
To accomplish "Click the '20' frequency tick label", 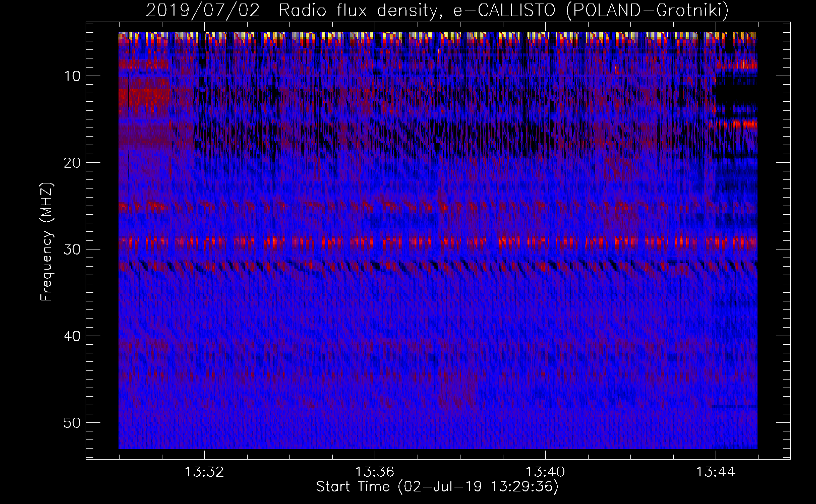I will click(73, 163).
